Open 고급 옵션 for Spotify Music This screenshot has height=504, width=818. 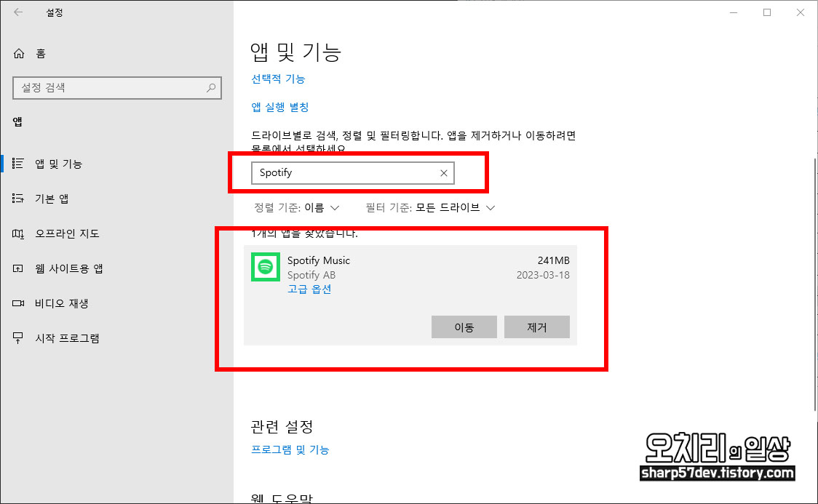coord(309,289)
